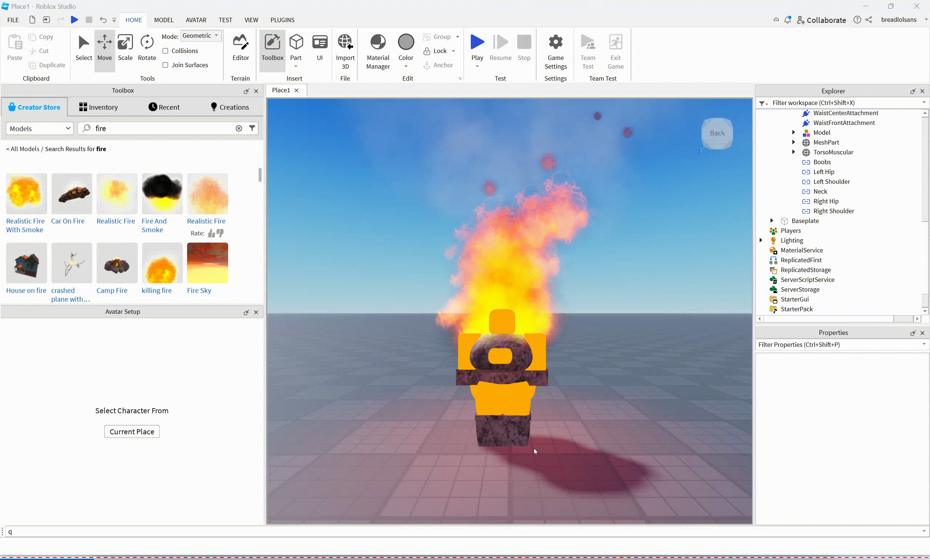
Task: Select the Camp Fire model thumbnail
Action: point(117,263)
